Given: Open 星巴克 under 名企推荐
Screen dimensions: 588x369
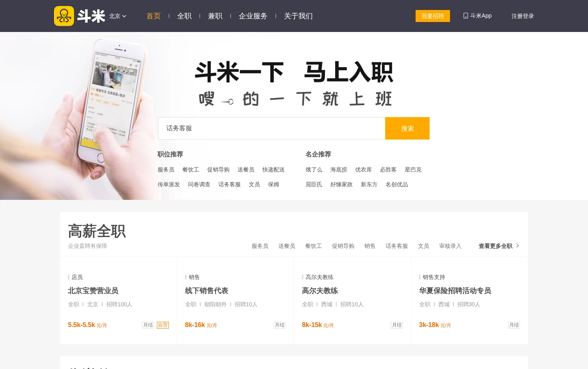Looking at the screenshot, I should click(x=413, y=170).
